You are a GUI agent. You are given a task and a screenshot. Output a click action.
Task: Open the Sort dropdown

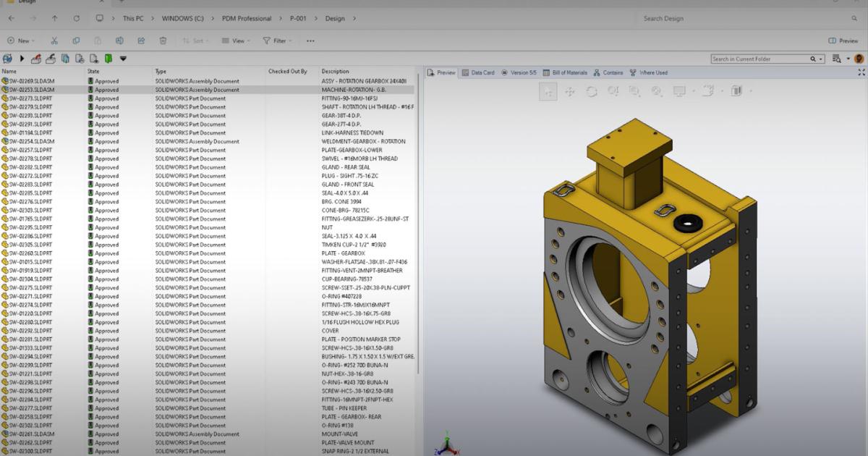[195, 41]
